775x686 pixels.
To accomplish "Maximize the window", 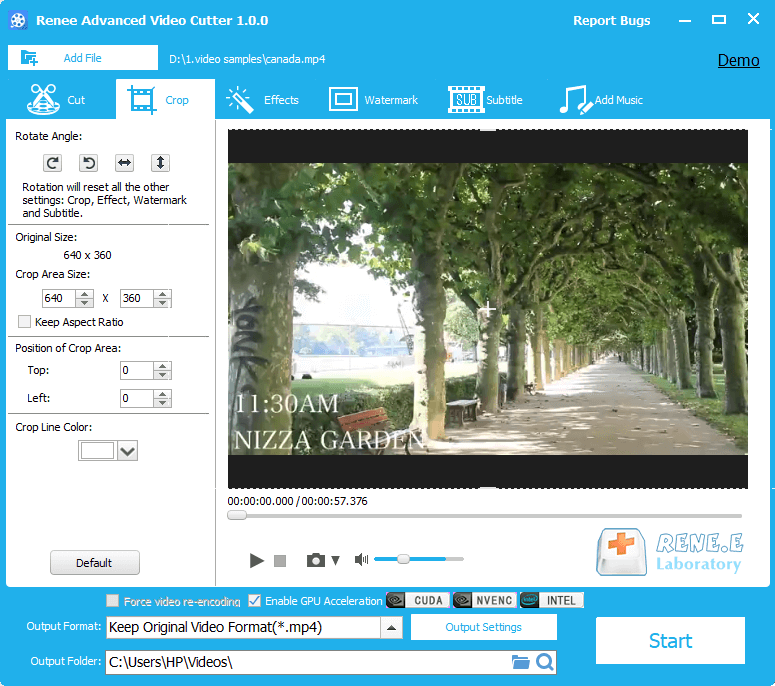I will (x=719, y=20).
